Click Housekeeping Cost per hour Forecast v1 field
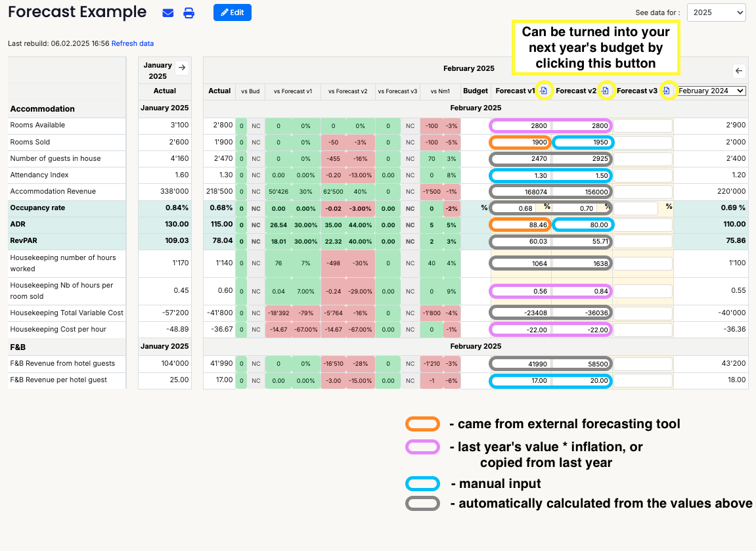756x551 pixels. coord(520,329)
